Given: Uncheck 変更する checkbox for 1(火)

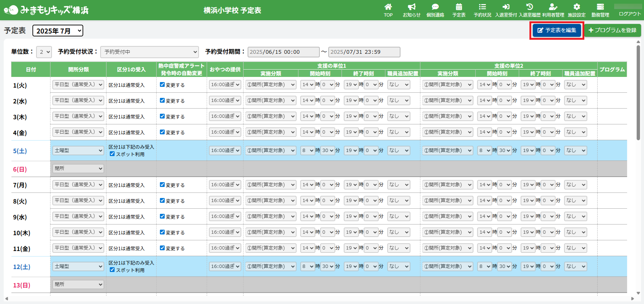Looking at the screenshot, I should tap(162, 85).
